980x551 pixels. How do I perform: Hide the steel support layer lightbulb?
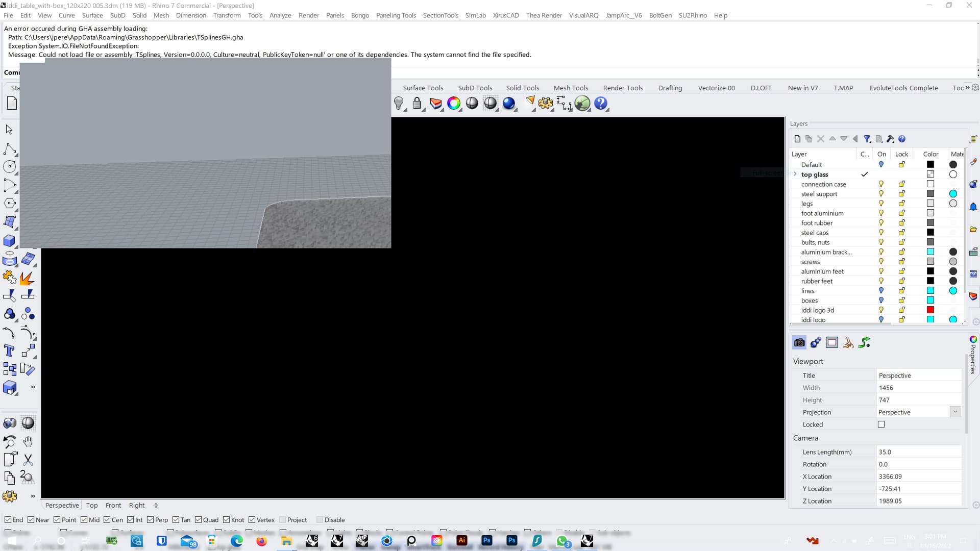(x=881, y=193)
